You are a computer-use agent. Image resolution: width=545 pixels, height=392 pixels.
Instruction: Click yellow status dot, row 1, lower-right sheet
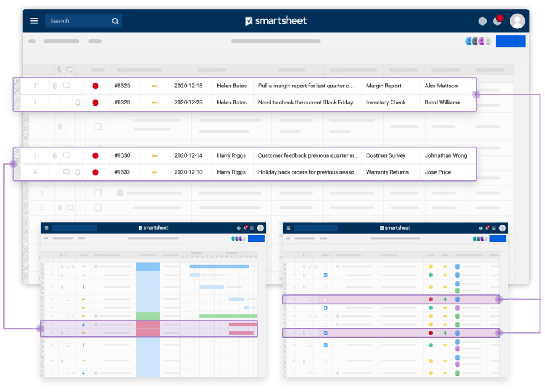point(431,267)
